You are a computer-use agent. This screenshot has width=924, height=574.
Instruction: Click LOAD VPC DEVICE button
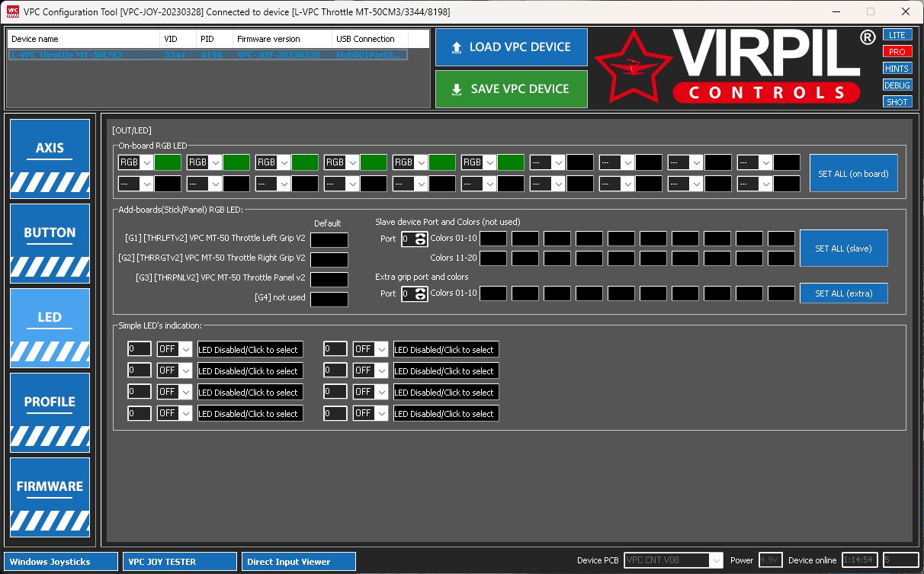pos(512,47)
